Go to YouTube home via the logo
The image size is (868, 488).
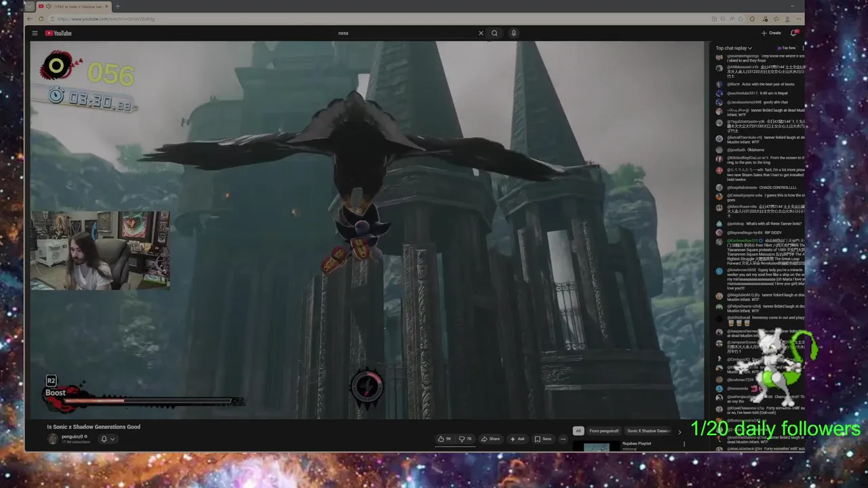click(58, 33)
